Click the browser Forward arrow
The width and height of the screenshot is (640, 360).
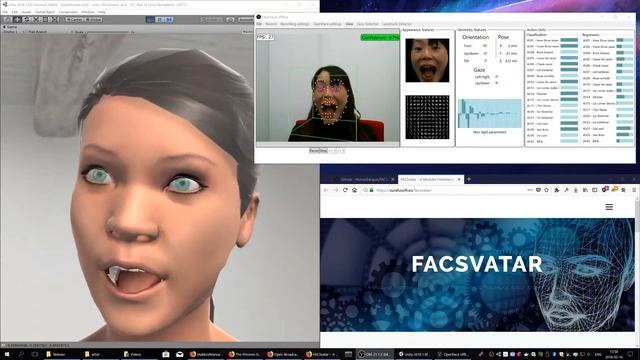336,190
